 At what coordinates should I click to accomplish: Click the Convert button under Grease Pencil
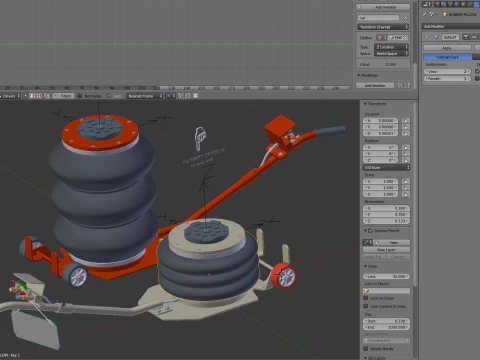coord(398,257)
